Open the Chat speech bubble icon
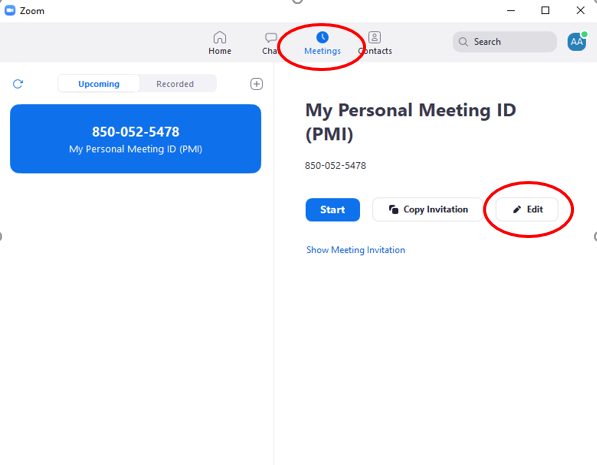The image size is (597, 465). pyautogui.click(x=271, y=38)
